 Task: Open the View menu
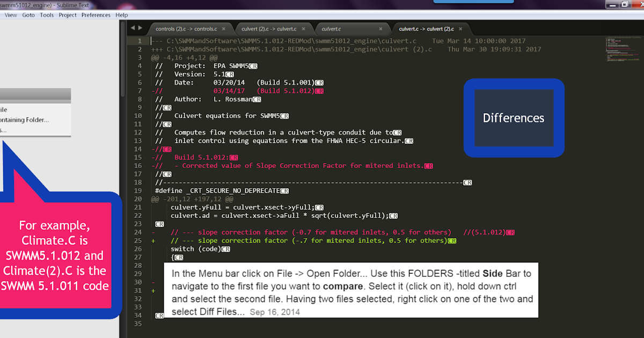(10, 15)
